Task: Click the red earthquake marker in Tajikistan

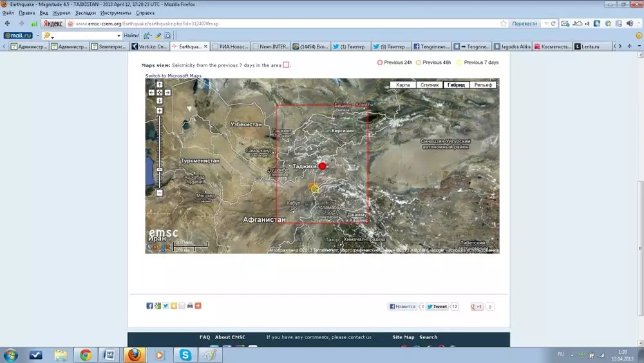Action: [323, 166]
